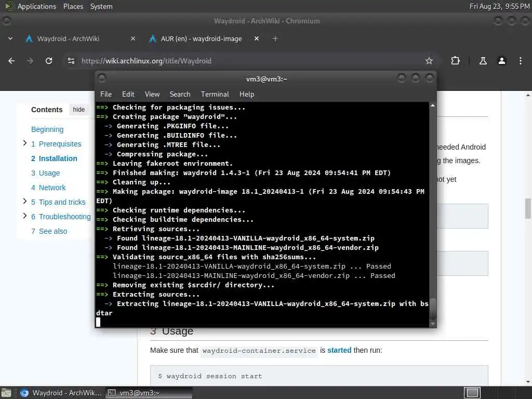
Task: Expand the Troubleshooting chevron
Action: pyautogui.click(x=24, y=216)
